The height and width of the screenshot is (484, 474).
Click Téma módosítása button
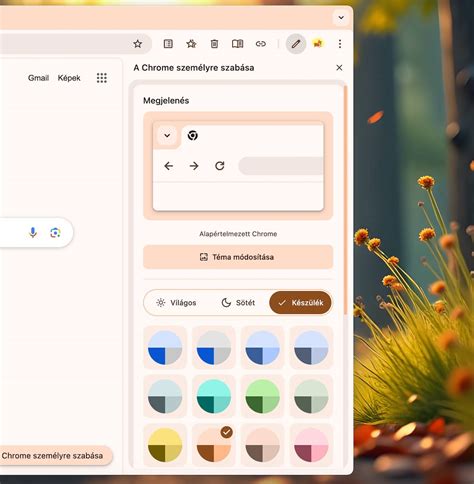[238, 257]
